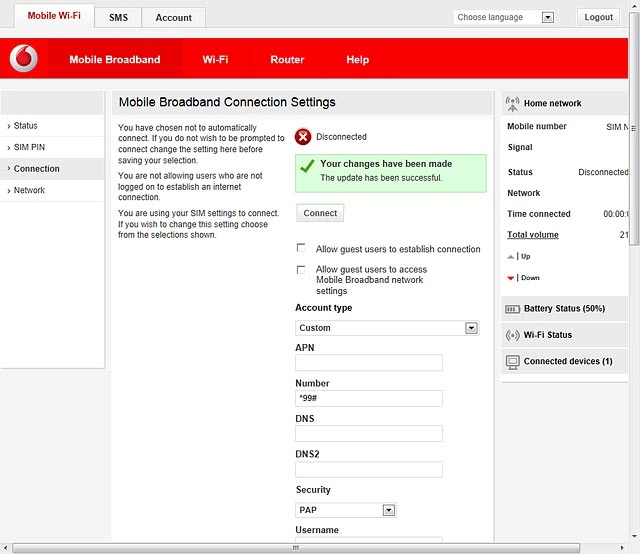Open the Account type Custom dropdown
Viewport: 640px width, 554px height.
(387, 328)
